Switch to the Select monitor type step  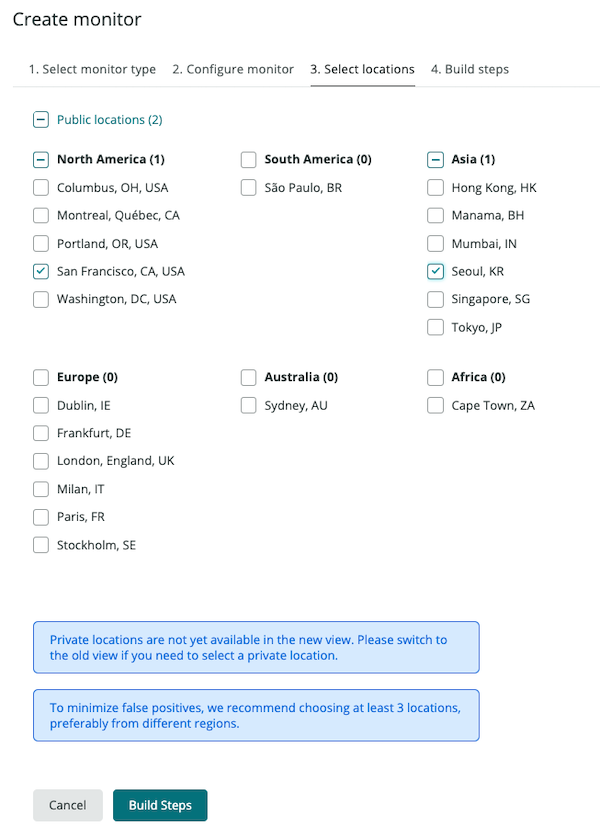[92, 69]
